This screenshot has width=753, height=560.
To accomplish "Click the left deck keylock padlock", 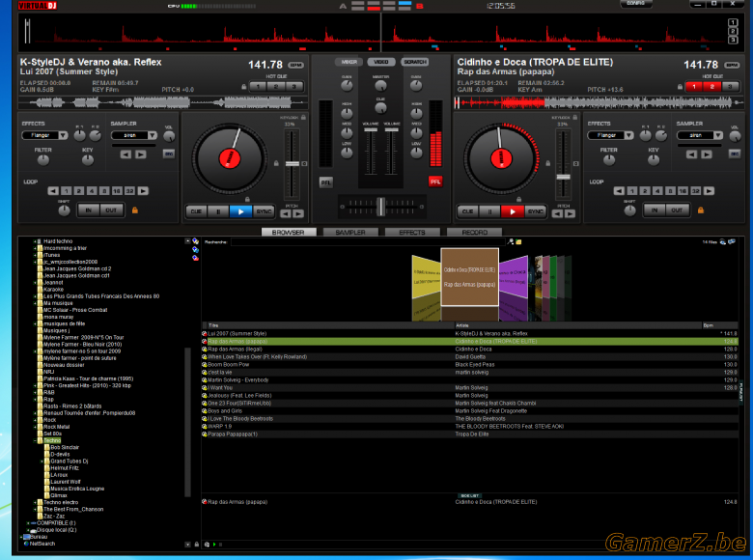I will pyautogui.click(x=303, y=117).
